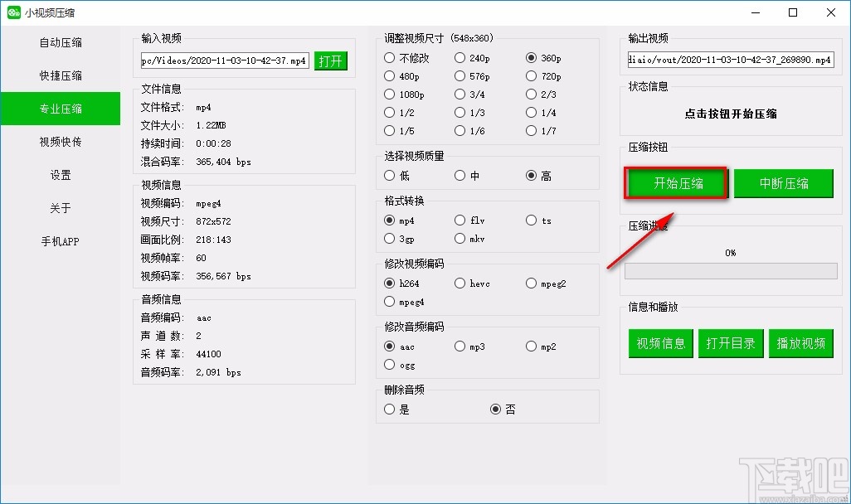Select 是 to remove audio
This screenshot has width=851, height=504.
(x=396, y=409)
